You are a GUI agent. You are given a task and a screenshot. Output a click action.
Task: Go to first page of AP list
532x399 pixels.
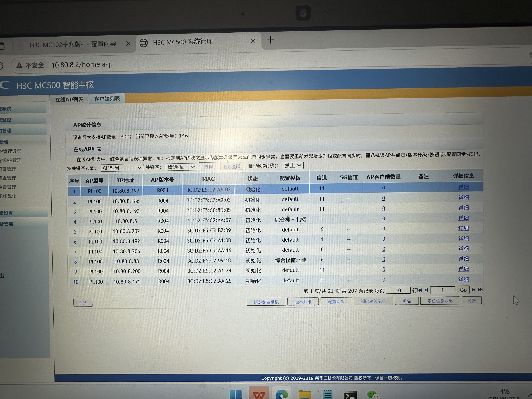[x=420, y=290]
